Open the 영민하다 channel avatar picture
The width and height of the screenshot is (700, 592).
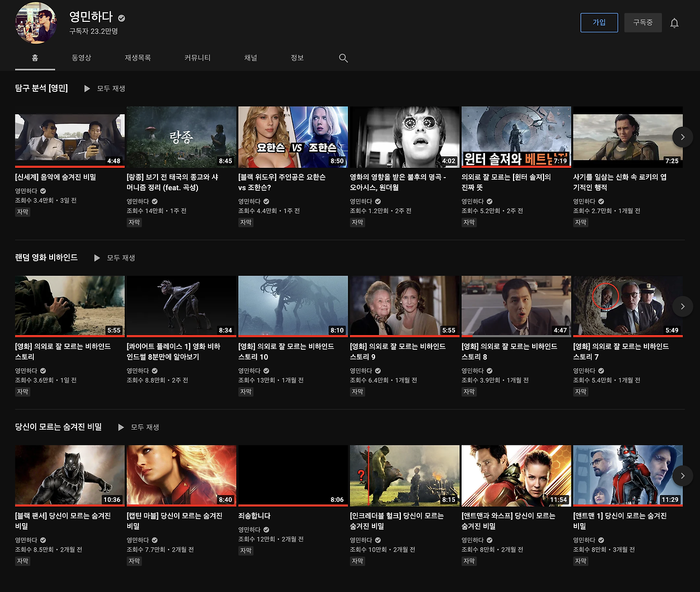36,23
